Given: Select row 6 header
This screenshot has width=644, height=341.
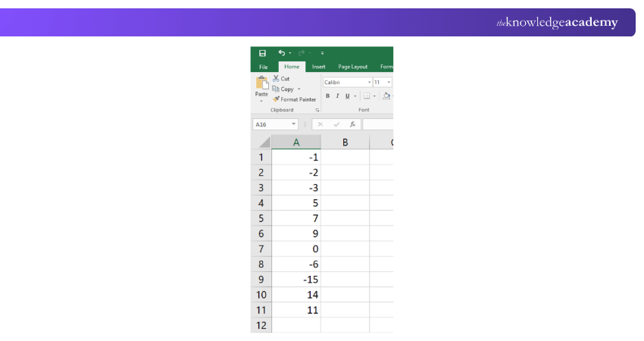Looking at the screenshot, I should (261, 233).
